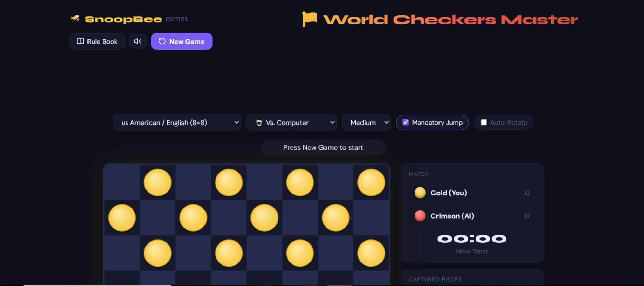Select the top-right corner gold piece
Screen dimensions: 644x286
coord(371,182)
